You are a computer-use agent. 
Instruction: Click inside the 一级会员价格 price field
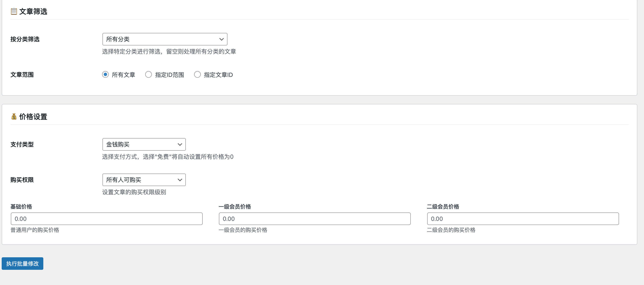pyautogui.click(x=315, y=219)
